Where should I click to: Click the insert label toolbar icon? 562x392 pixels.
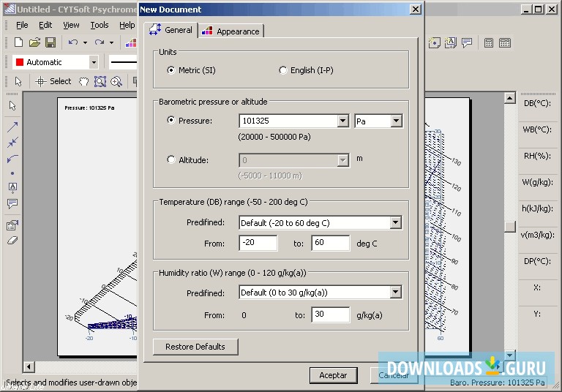click(x=451, y=43)
